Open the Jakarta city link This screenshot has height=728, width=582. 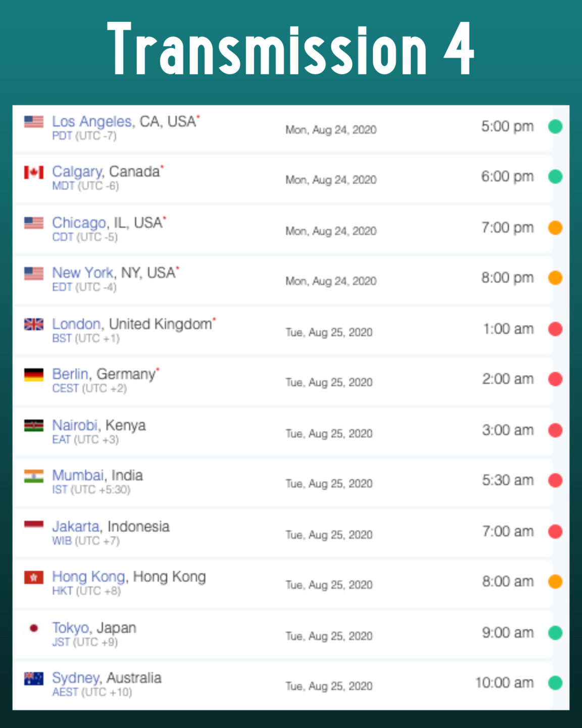76,526
